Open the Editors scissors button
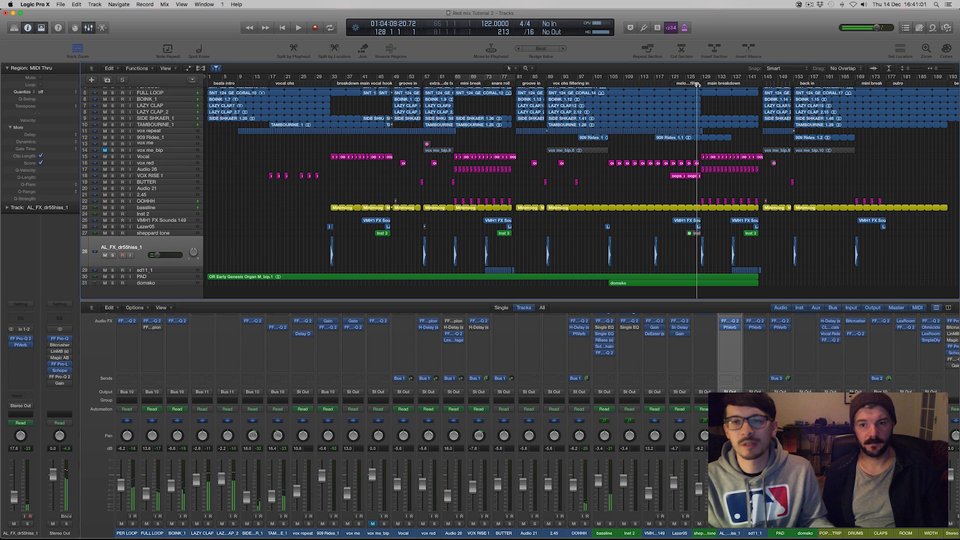 [102, 28]
